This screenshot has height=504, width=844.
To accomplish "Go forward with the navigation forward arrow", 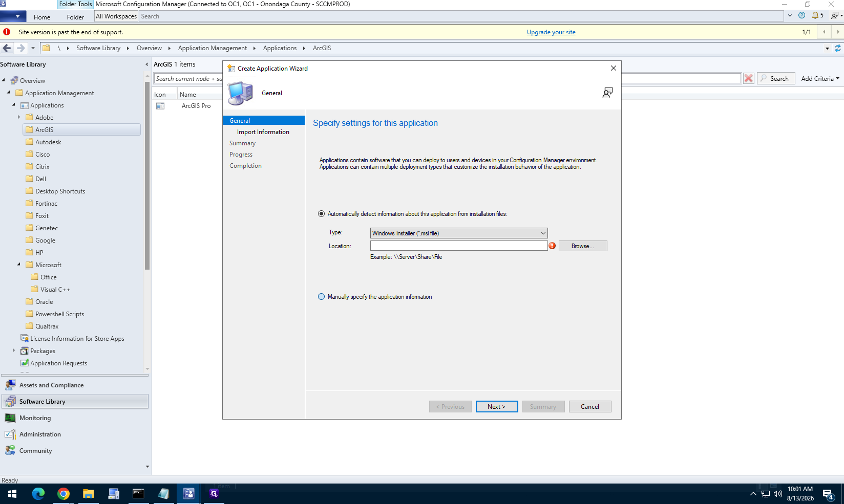I will [20, 48].
